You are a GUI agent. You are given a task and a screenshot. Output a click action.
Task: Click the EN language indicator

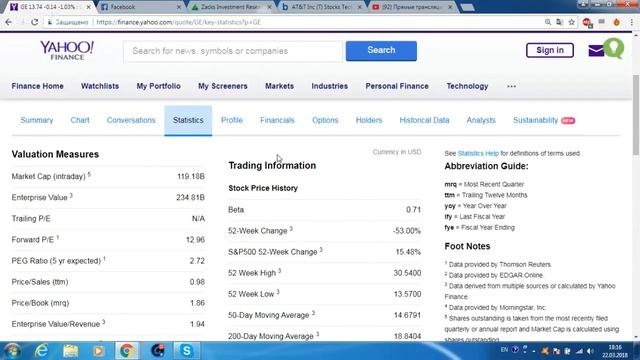[504, 350]
